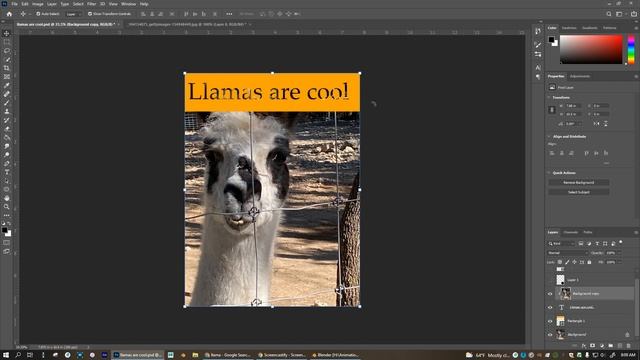Viewport: 640px width, 360px height.
Task: Click the color picker gradient field
Action: tap(591, 49)
